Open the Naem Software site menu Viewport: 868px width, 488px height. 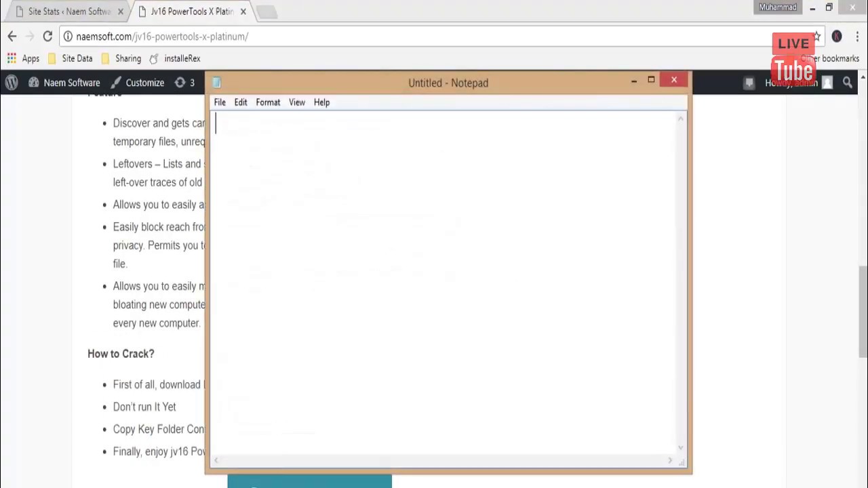[64, 83]
